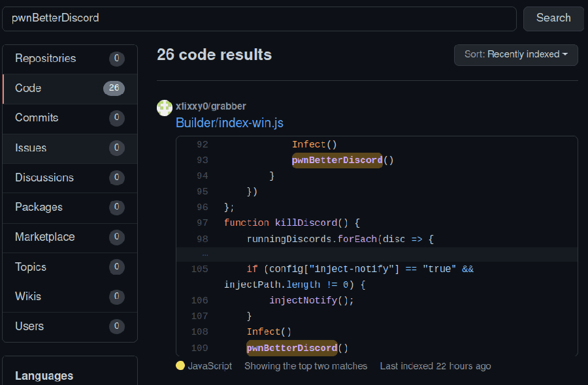
Task: Open Wikis search results
Action: (x=27, y=296)
